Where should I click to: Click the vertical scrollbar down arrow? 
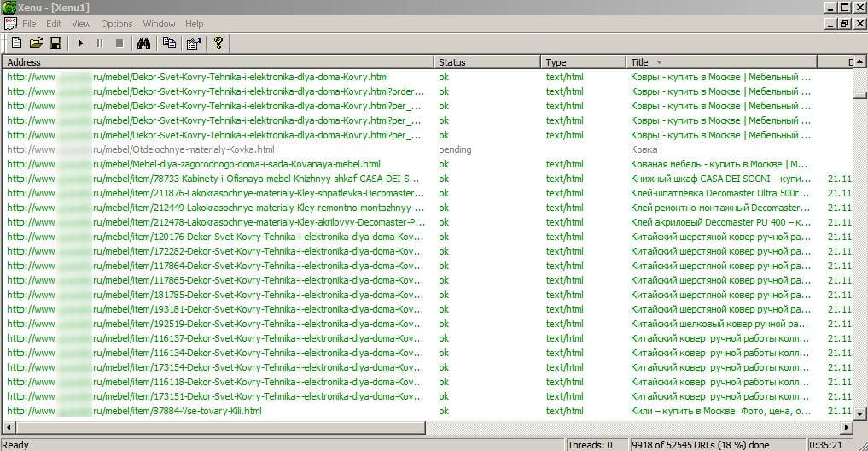(x=860, y=413)
